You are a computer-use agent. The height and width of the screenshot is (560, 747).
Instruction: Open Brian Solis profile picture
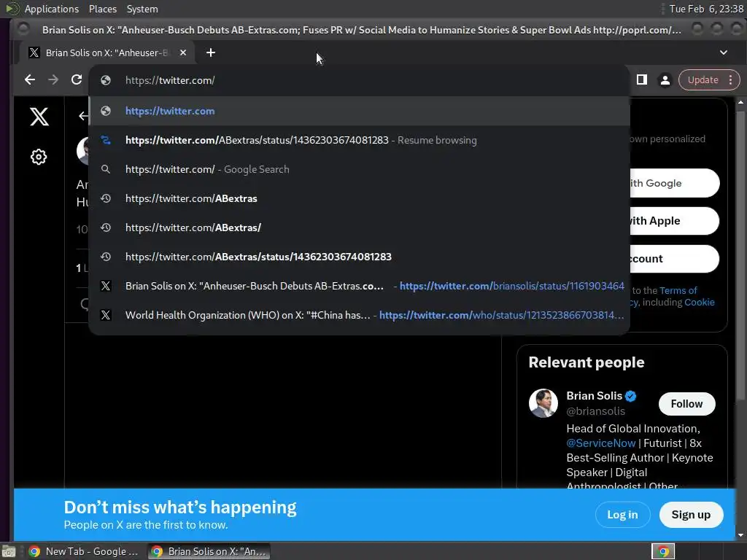(x=543, y=403)
